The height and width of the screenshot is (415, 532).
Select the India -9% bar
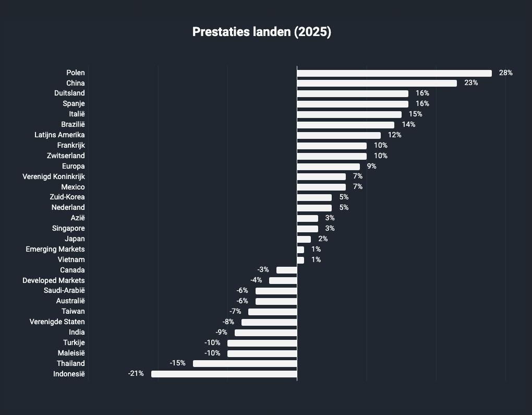[266, 333]
